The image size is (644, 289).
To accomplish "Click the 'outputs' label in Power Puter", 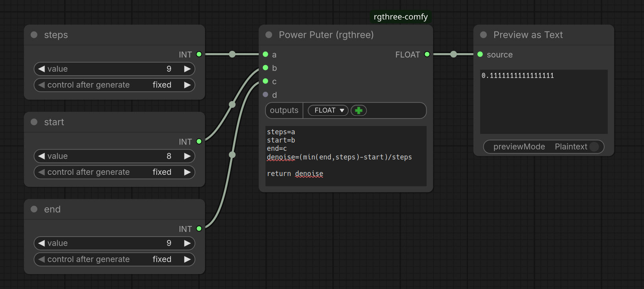I will click(284, 111).
